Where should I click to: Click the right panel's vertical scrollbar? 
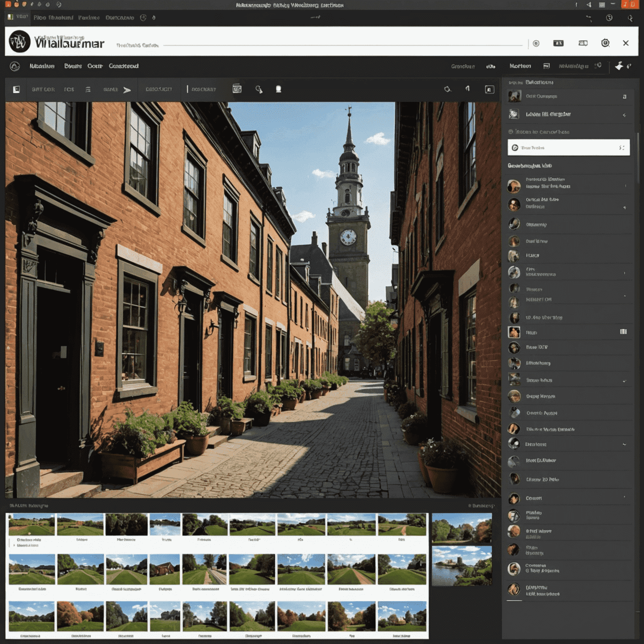(638, 158)
